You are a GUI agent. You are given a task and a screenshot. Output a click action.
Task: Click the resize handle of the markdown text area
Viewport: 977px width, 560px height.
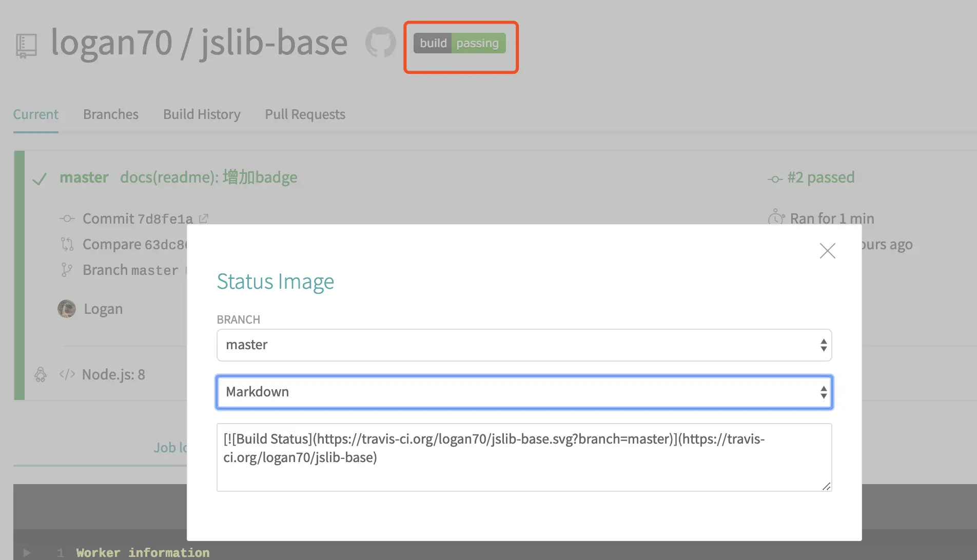tap(826, 486)
